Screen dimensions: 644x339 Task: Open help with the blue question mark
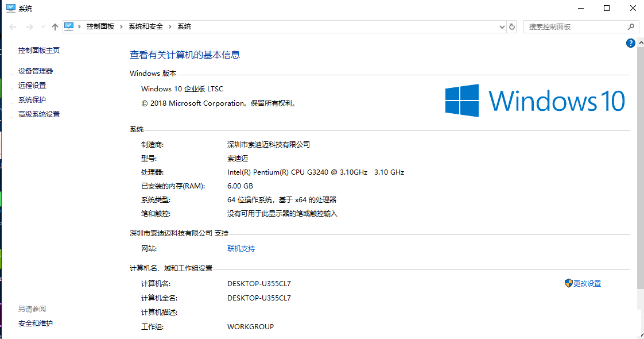[x=630, y=43]
